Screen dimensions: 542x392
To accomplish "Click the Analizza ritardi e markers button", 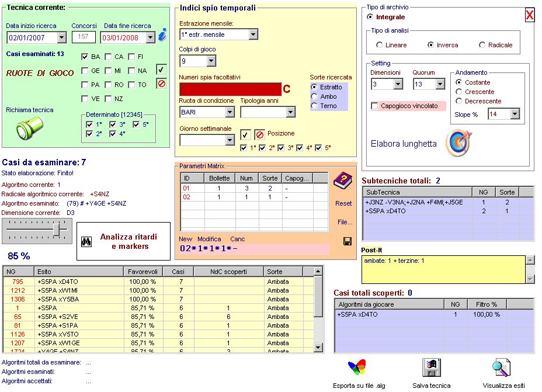I will click(123, 241).
